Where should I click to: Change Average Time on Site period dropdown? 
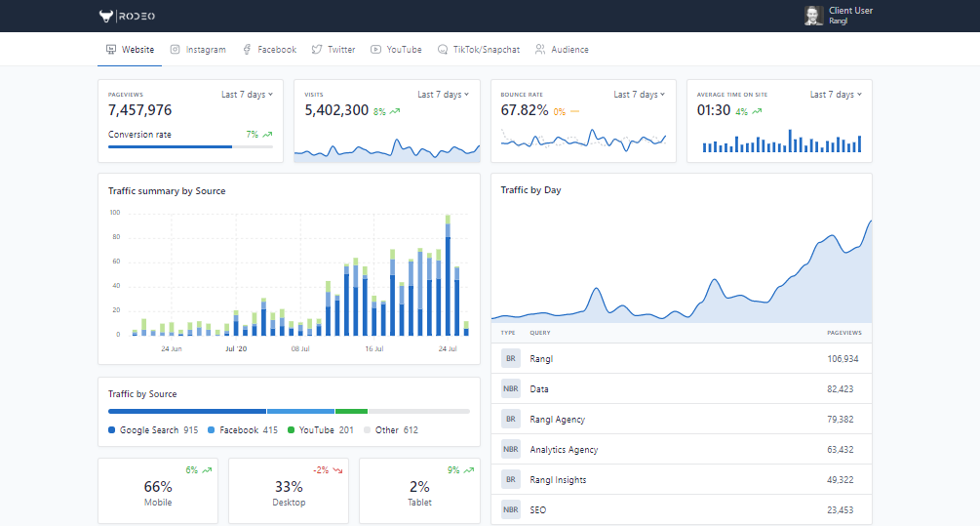(836, 95)
